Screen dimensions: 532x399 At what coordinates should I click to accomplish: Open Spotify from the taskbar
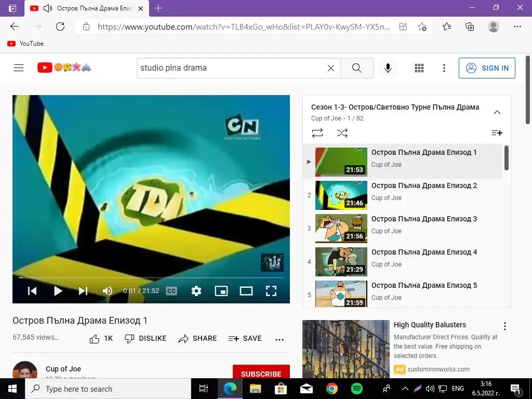(356, 389)
